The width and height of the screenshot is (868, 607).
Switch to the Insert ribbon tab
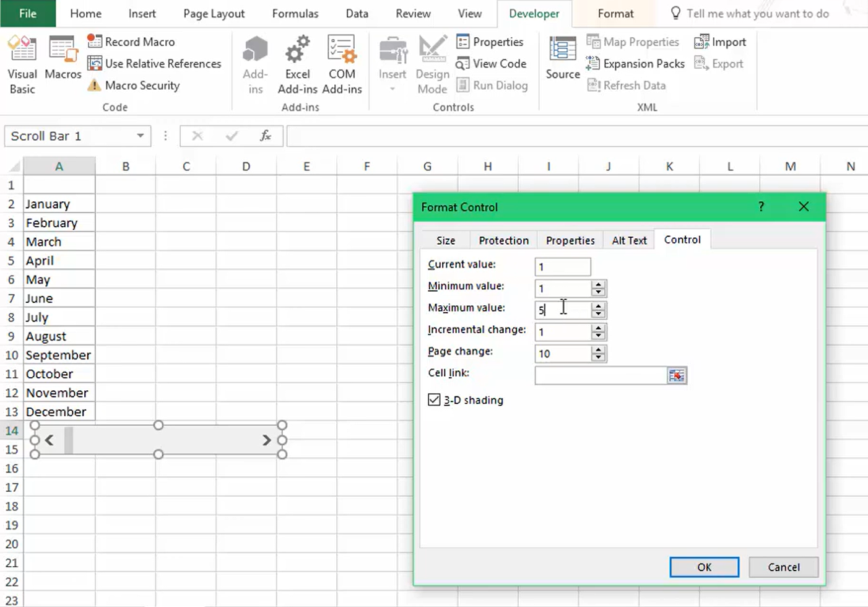(x=142, y=13)
